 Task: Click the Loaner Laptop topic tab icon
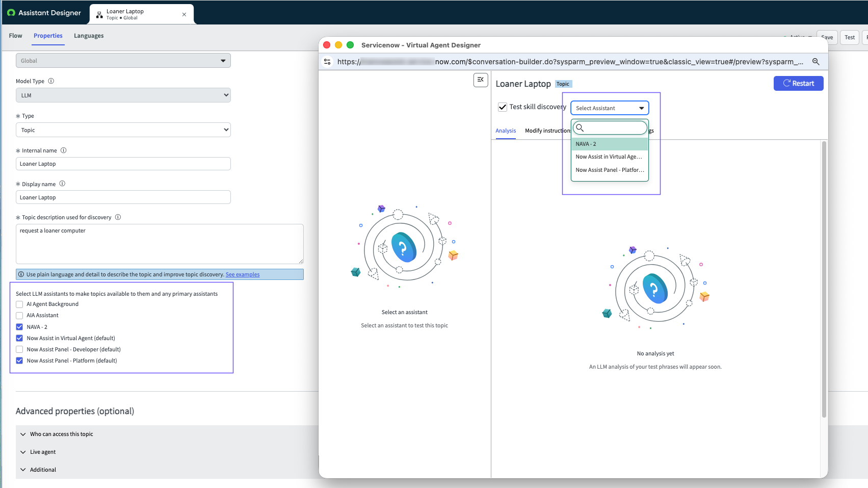pos(99,15)
